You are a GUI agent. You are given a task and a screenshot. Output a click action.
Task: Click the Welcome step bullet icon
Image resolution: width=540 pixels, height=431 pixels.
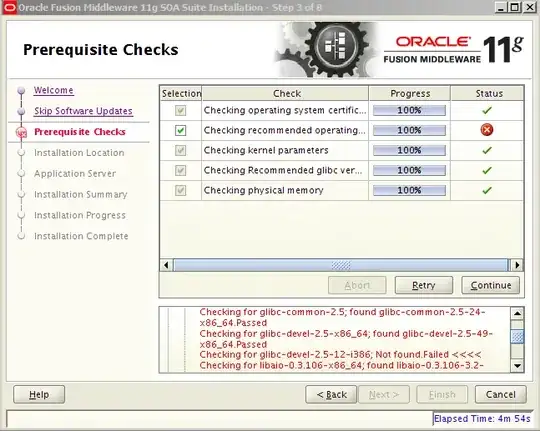coord(21,91)
